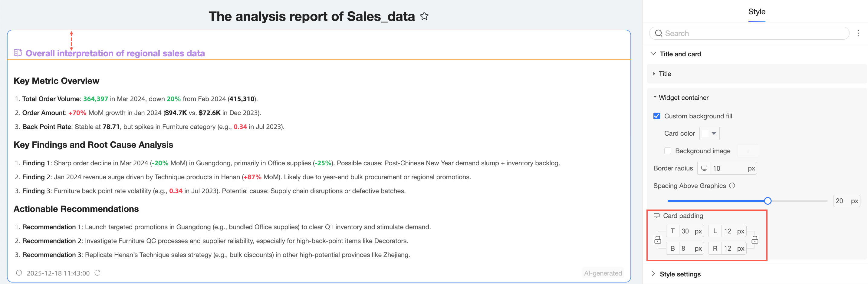The image size is (868, 284).
Task: Click the favorite star next to report title
Action: click(424, 16)
